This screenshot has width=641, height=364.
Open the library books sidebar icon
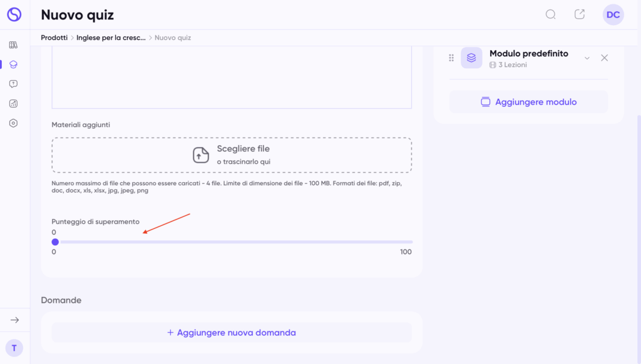tap(14, 45)
